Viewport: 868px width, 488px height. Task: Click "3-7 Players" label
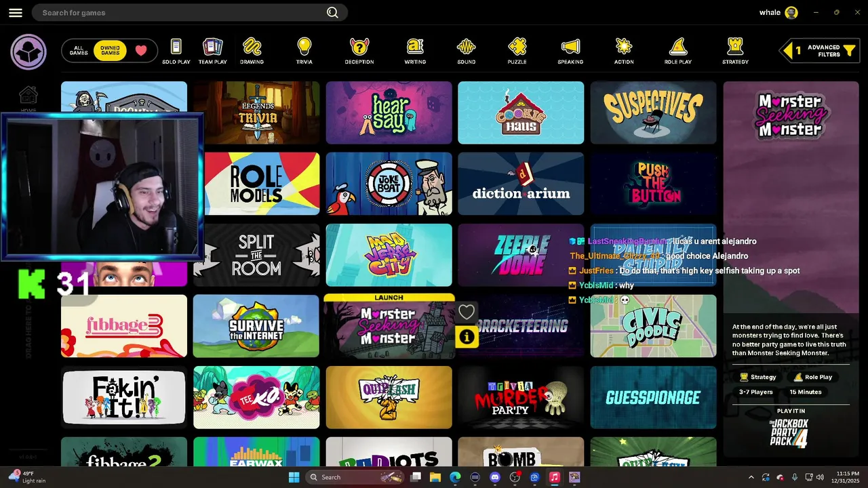756,392
